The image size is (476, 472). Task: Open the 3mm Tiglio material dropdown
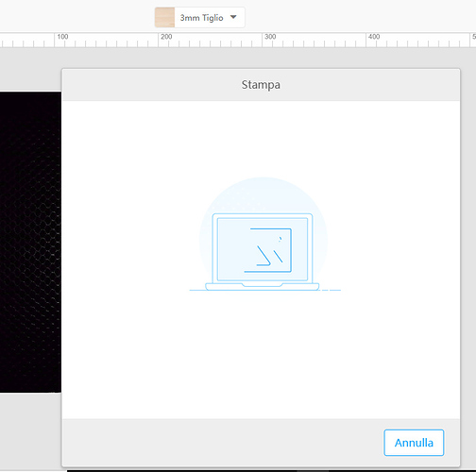(x=199, y=17)
